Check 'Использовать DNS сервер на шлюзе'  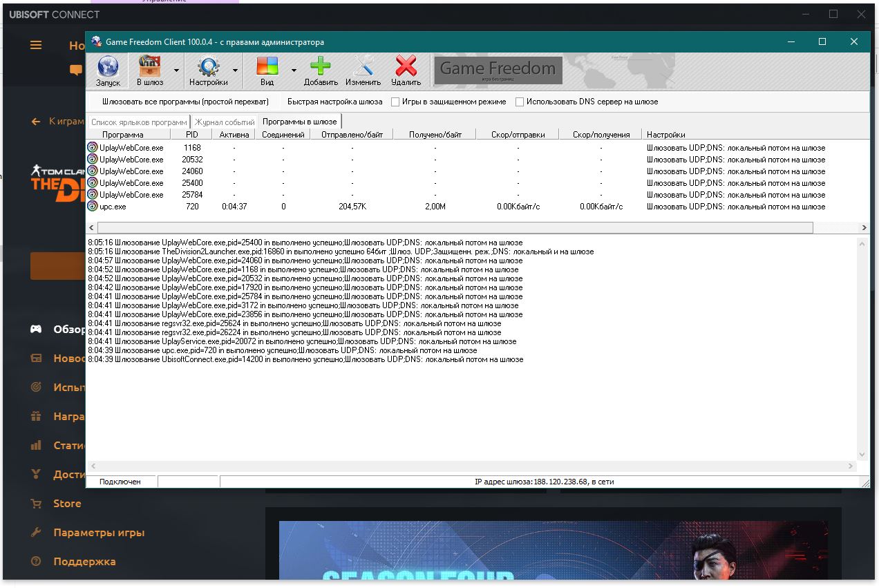pyautogui.click(x=520, y=102)
